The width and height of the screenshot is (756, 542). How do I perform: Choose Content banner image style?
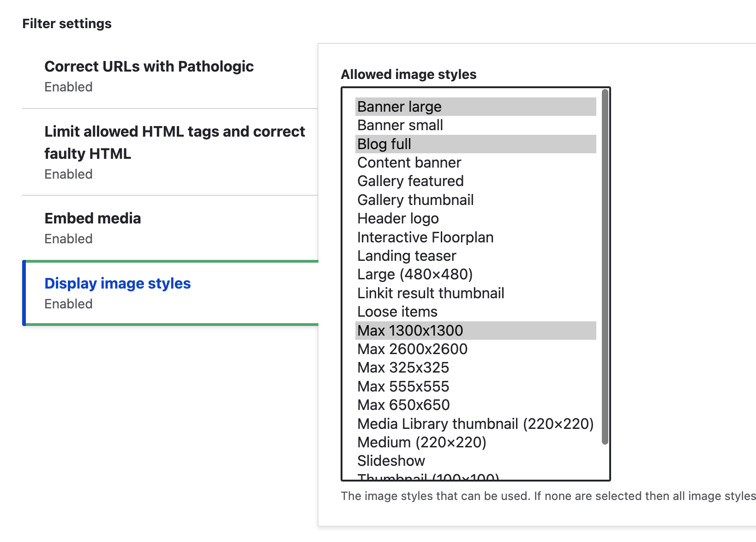[x=409, y=163]
